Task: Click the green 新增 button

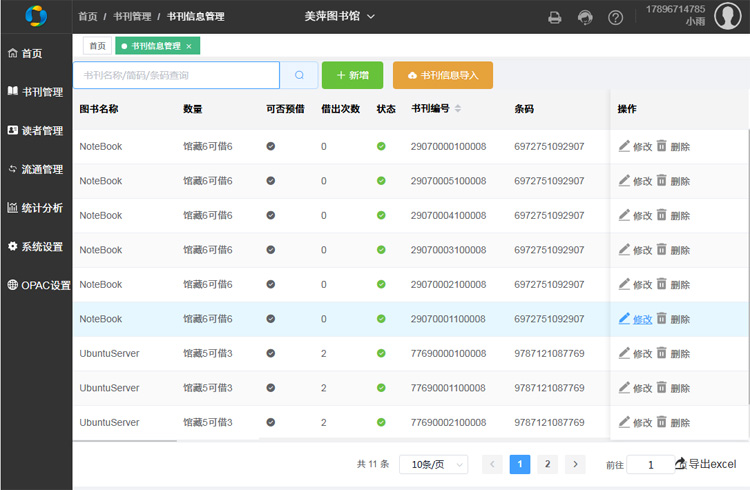Action: pyautogui.click(x=352, y=75)
